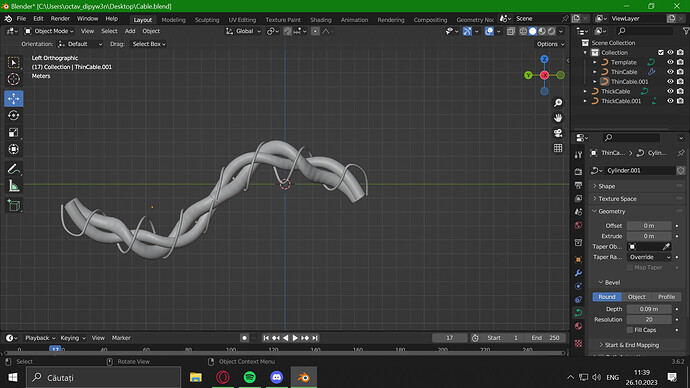Toggle camera view icon in viewport

pos(558,133)
